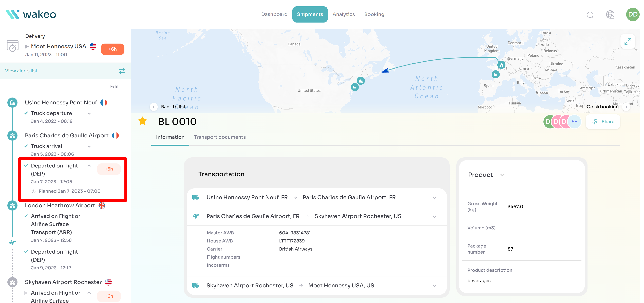Switch to Transport documents tab
Image resolution: width=644 pixels, height=303 pixels.
[x=219, y=137]
